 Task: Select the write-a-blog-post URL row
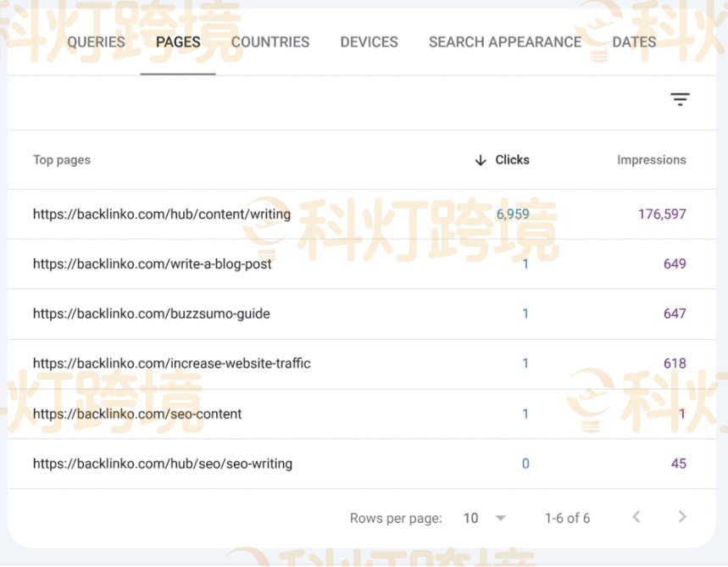click(153, 264)
